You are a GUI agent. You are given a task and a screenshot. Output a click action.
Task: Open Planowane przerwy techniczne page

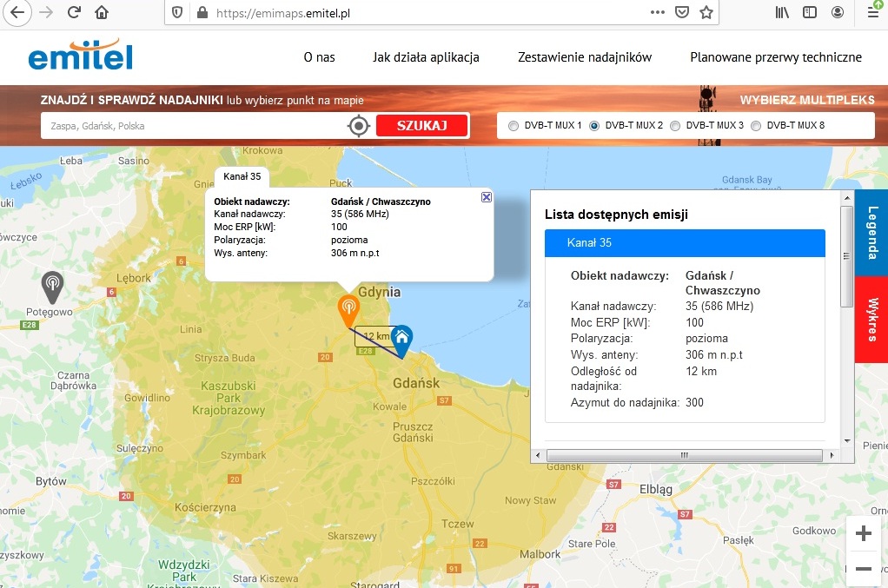[775, 57]
